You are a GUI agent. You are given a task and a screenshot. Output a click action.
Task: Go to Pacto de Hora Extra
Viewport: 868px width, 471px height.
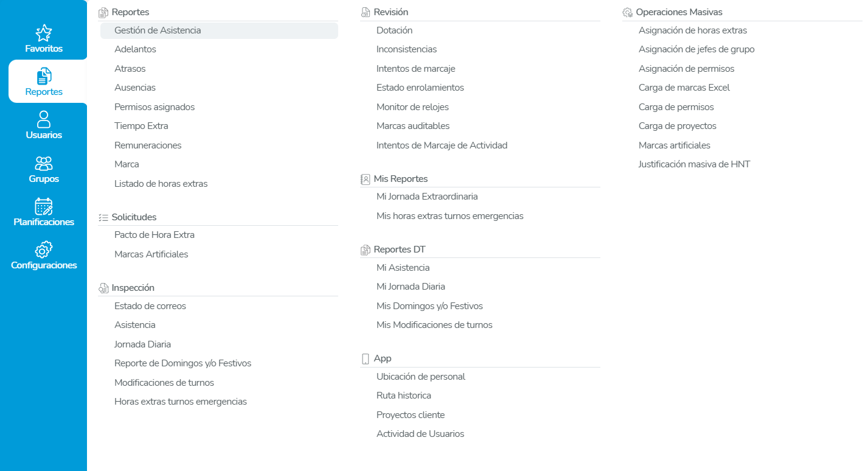click(x=155, y=235)
